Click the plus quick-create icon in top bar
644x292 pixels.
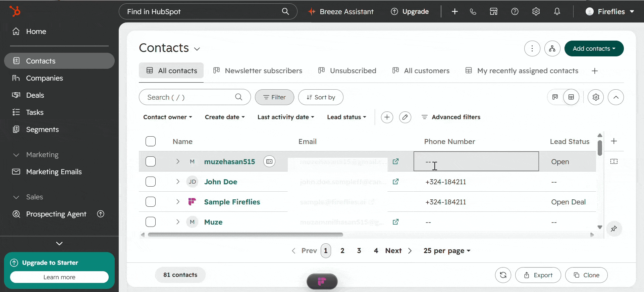click(x=455, y=12)
